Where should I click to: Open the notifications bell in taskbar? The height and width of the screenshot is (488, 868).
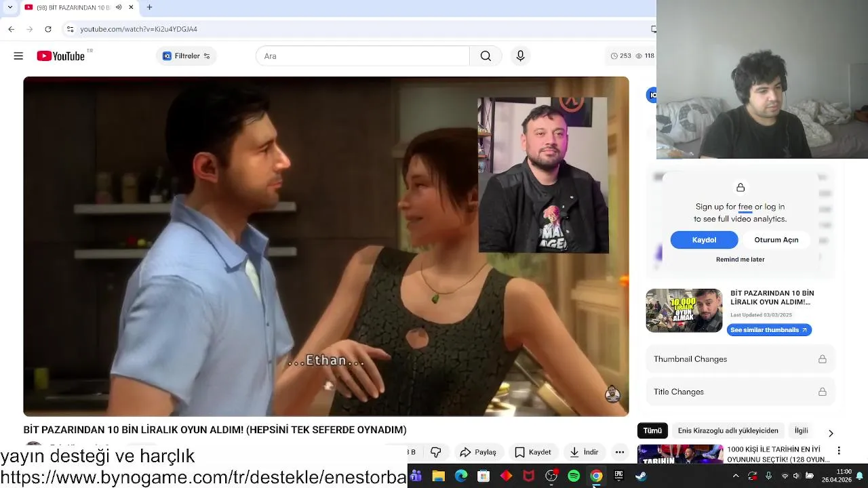click(x=859, y=476)
